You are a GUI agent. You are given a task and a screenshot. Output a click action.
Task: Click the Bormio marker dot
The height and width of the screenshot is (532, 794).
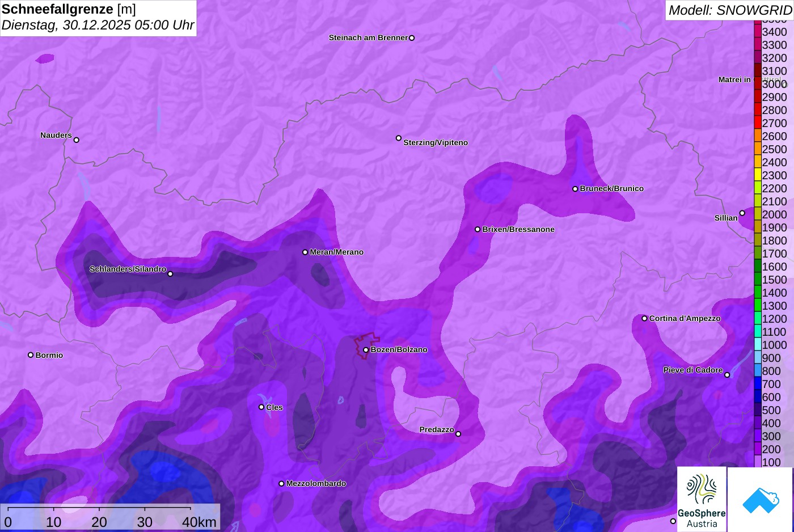pyautogui.click(x=31, y=355)
